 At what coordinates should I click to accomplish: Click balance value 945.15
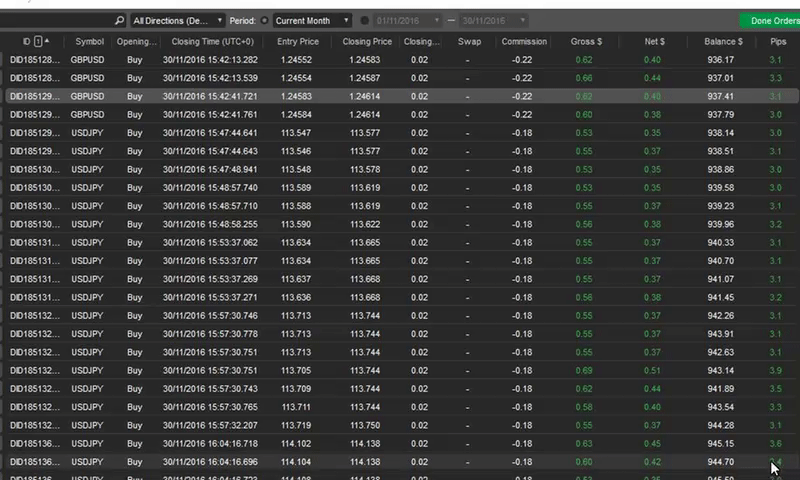tap(720, 444)
